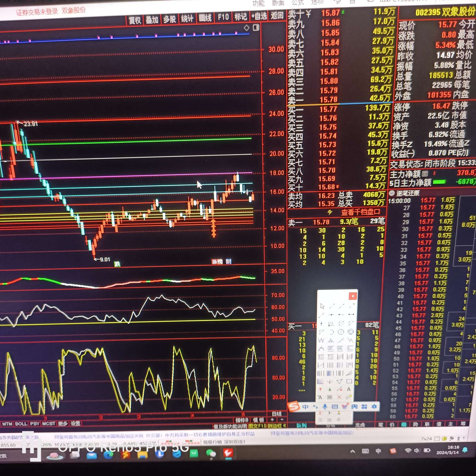Viewport: 476px width, 476px height.
Task: Open the 模板 template menu
Action: click(x=258, y=420)
